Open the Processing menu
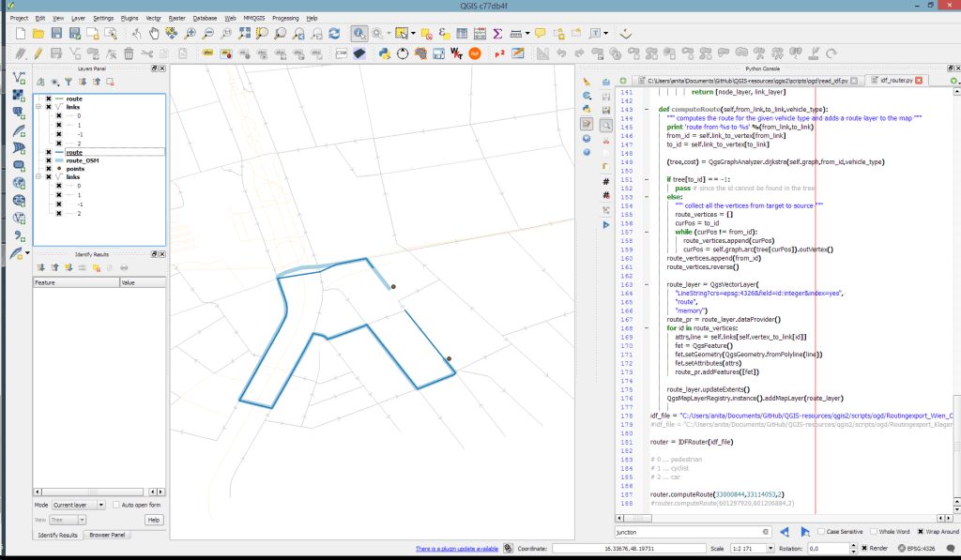Viewport: 961px width, 560px height. pyautogui.click(x=285, y=18)
